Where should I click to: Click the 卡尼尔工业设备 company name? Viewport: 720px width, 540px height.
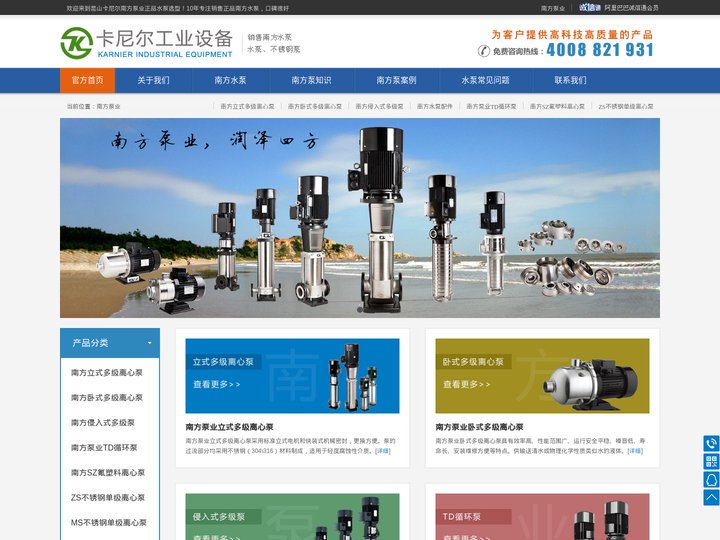tap(164, 39)
